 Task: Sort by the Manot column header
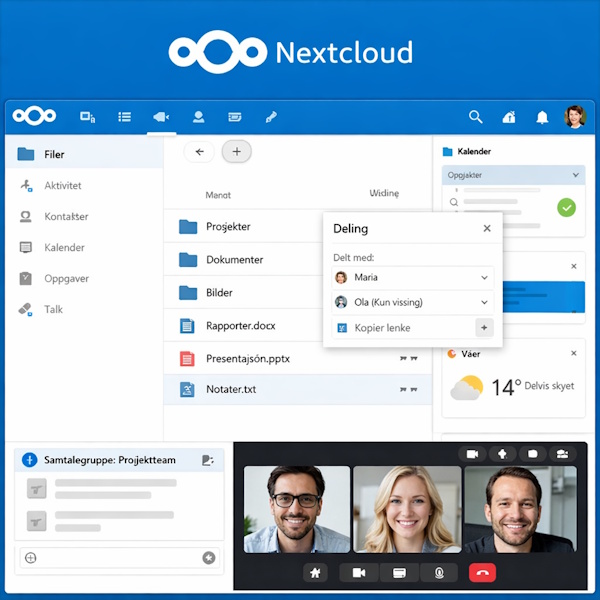[218, 195]
